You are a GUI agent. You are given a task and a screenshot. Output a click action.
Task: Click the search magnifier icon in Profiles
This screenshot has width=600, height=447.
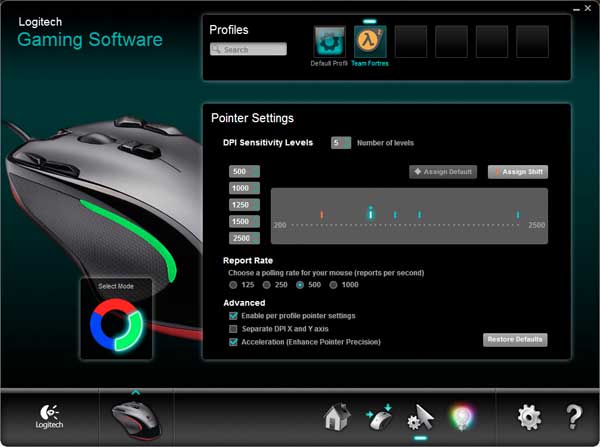point(216,49)
